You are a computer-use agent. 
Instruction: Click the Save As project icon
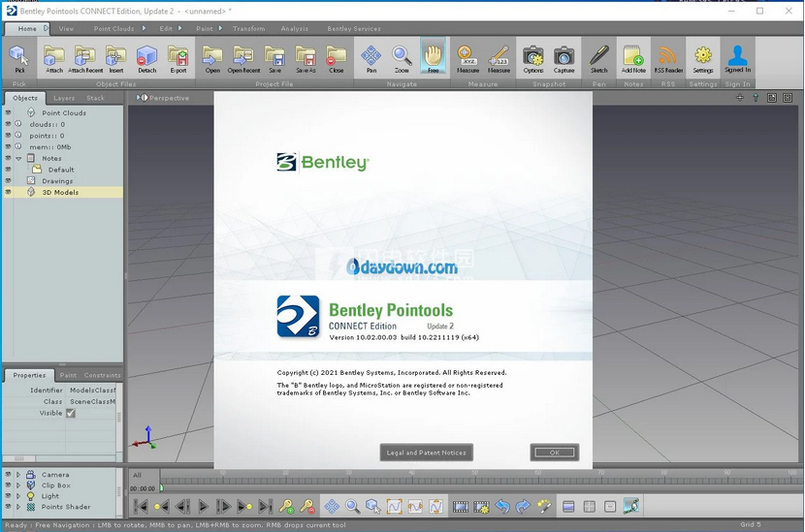tap(306, 58)
